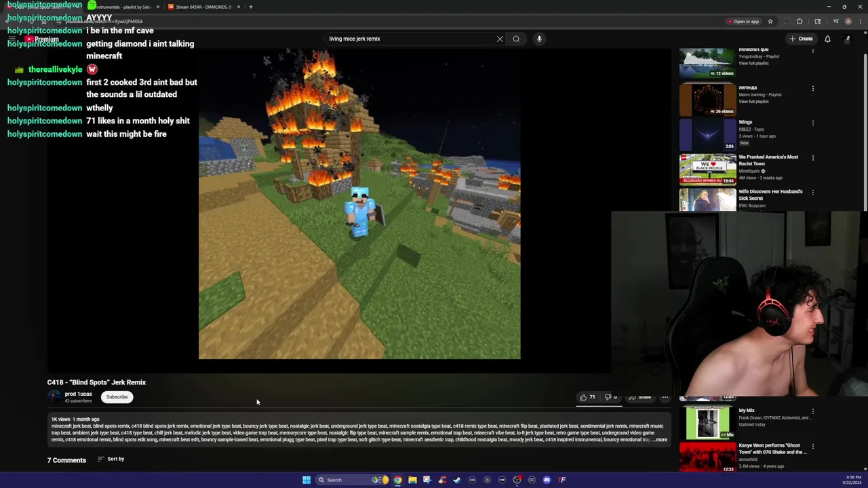The image size is (868, 488).
Task: Open the YouTube account avatar menu
Action: (846, 39)
